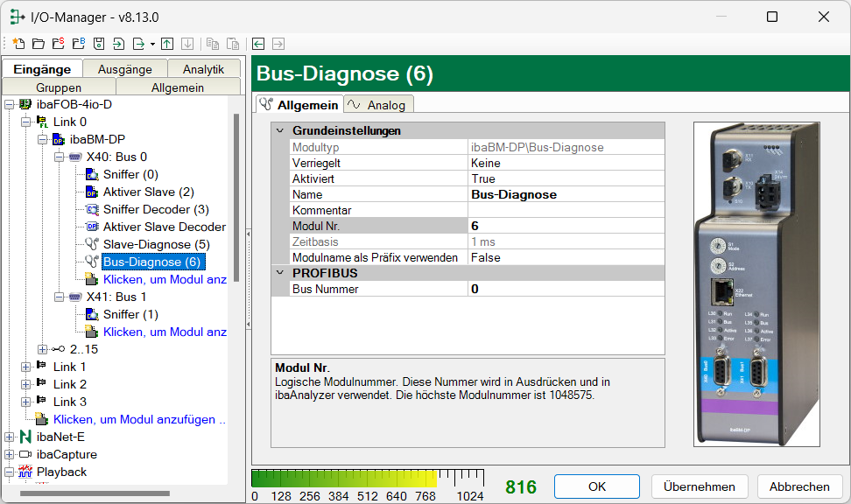Switch to the Eingänge tab

click(42, 69)
